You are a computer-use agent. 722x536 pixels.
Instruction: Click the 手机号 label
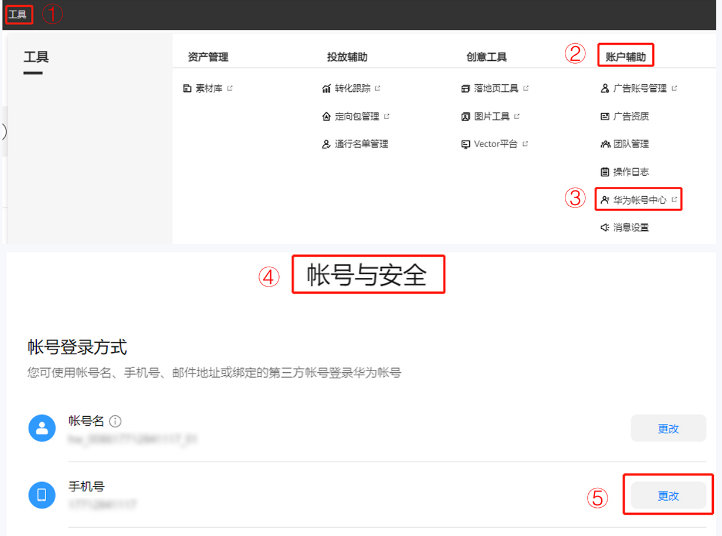(87, 486)
